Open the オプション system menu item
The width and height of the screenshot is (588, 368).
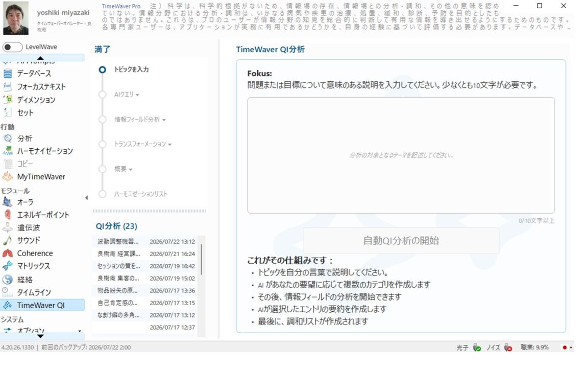point(31,331)
